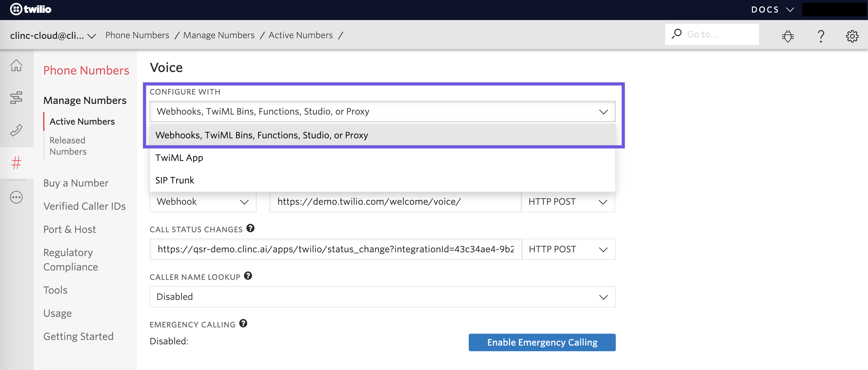The image size is (868, 370).
Task: Open Regulatory Compliance page
Action: click(71, 260)
